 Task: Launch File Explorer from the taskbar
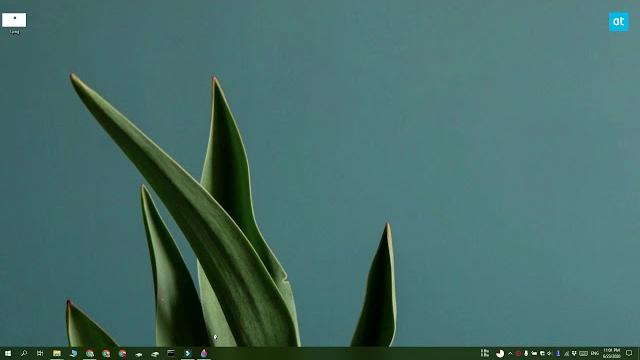(x=57, y=353)
